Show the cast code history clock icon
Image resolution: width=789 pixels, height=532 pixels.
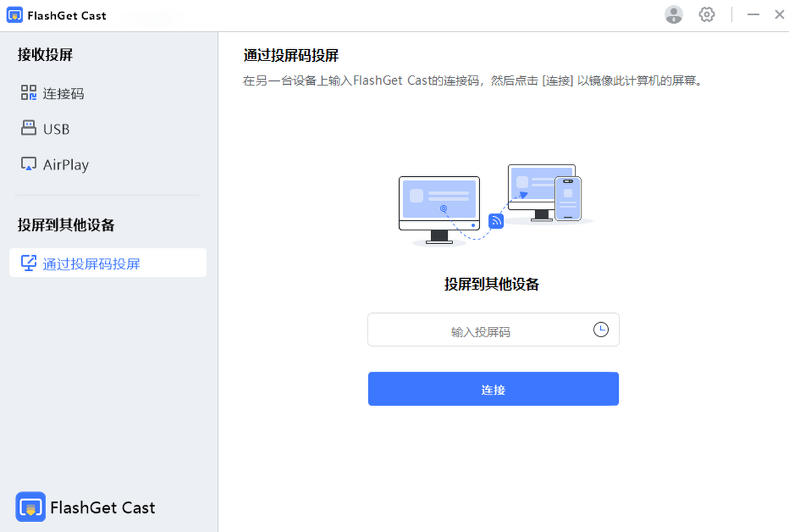click(601, 329)
